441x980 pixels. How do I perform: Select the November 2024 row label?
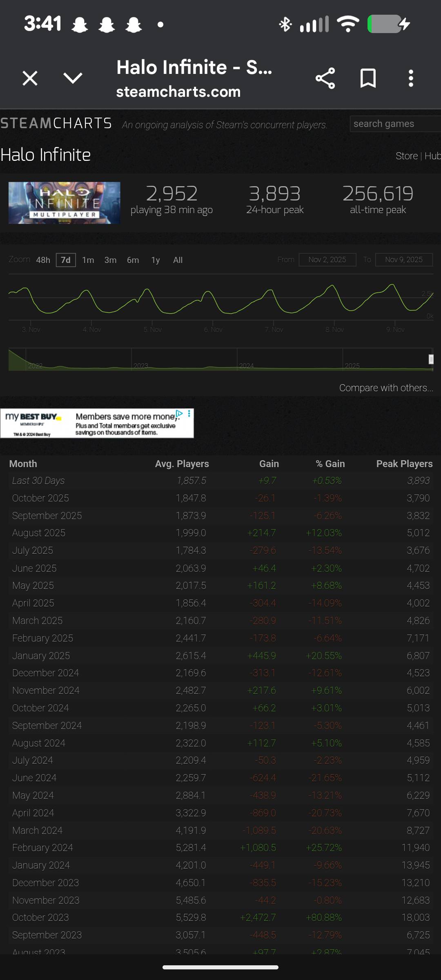click(46, 690)
